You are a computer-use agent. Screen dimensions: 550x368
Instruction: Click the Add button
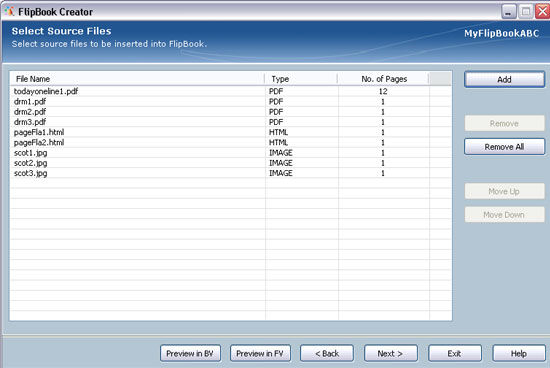(504, 80)
